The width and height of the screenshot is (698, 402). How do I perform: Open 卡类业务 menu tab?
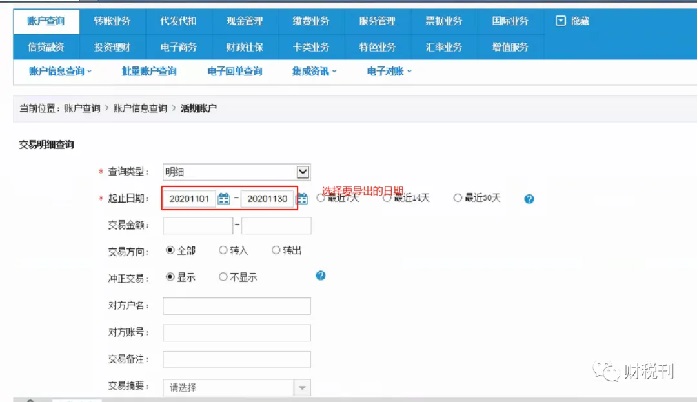[311, 47]
